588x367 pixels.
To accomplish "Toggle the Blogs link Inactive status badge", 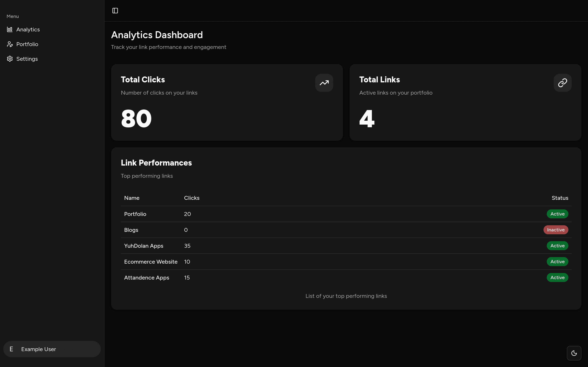I will 556,230.
